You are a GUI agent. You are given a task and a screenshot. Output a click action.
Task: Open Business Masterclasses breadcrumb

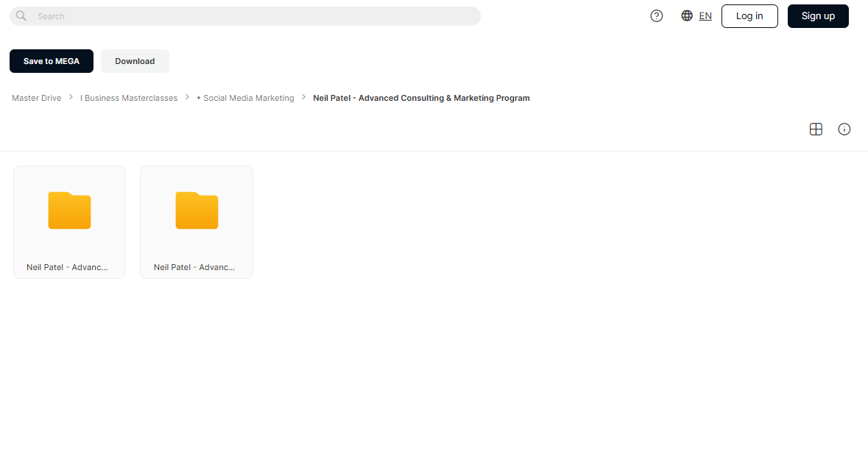tap(129, 98)
